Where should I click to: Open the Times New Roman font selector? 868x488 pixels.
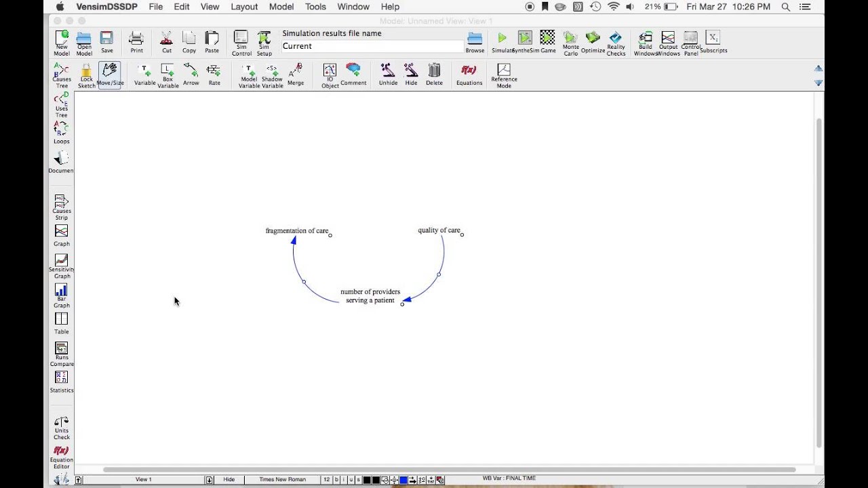[283, 479]
